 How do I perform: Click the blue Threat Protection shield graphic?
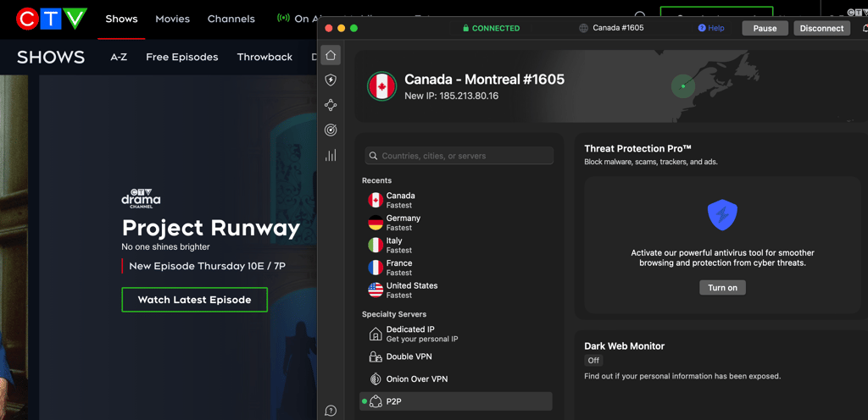(x=722, y=216)
